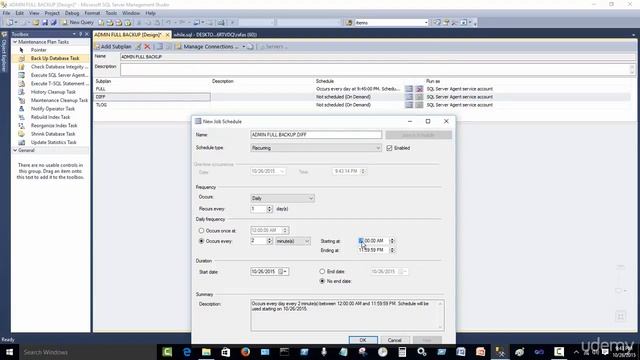Open schedule calendar icon for DIFF subplan
This screenshot has height=360, width=640.
409,97
